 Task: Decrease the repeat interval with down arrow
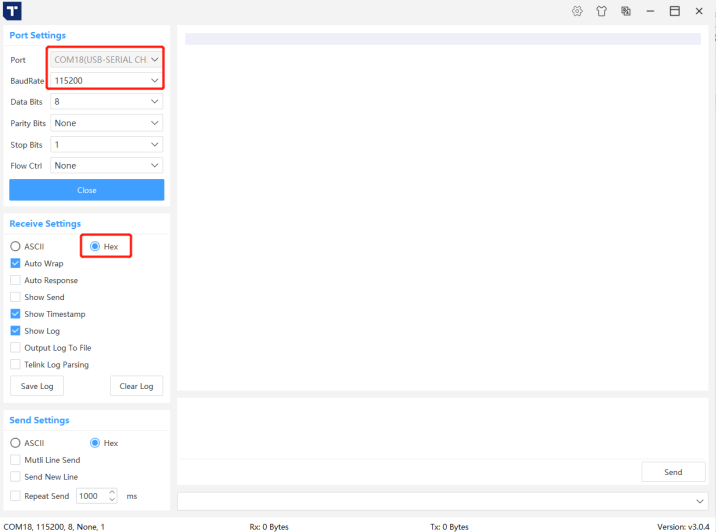[112, 500]
